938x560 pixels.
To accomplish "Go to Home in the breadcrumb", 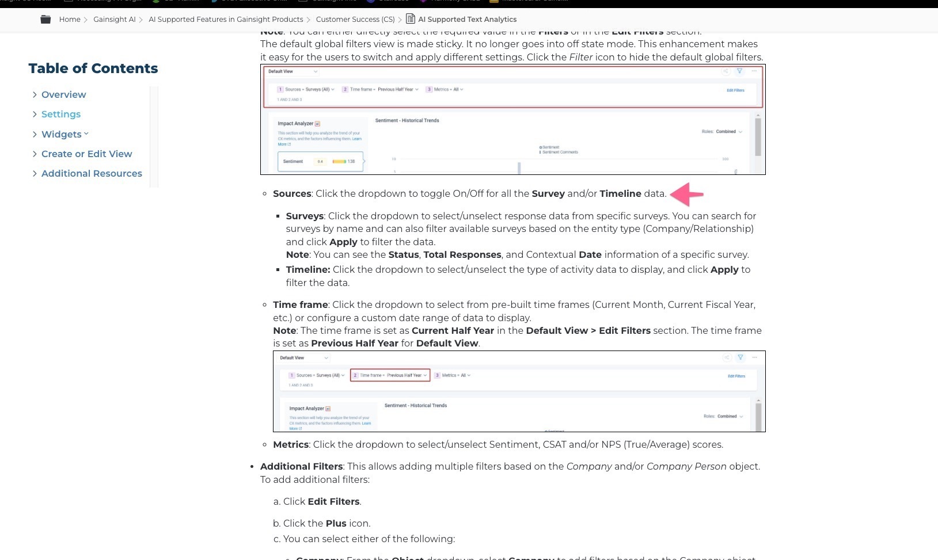I will (x=70, y=19).
